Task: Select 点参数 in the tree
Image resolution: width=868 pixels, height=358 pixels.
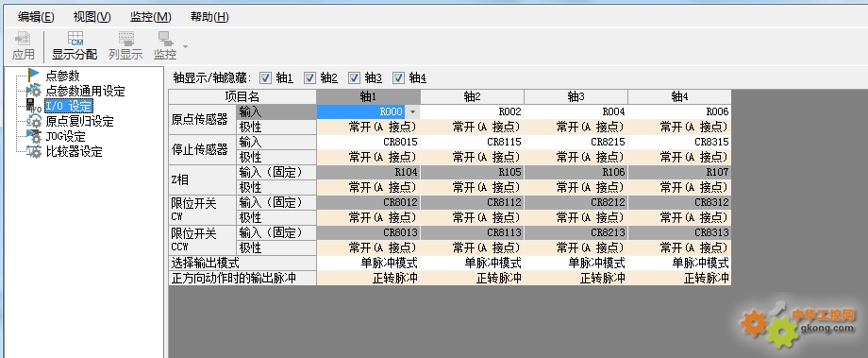Action: 62,76
